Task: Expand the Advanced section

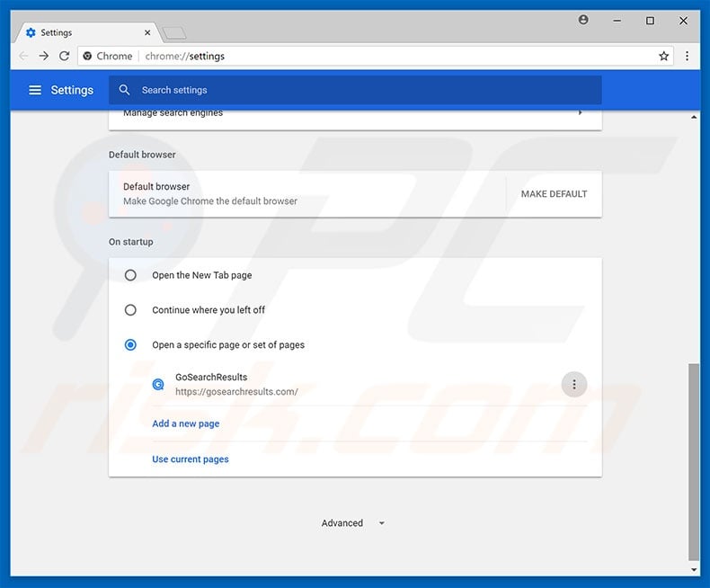Action: 353,523
